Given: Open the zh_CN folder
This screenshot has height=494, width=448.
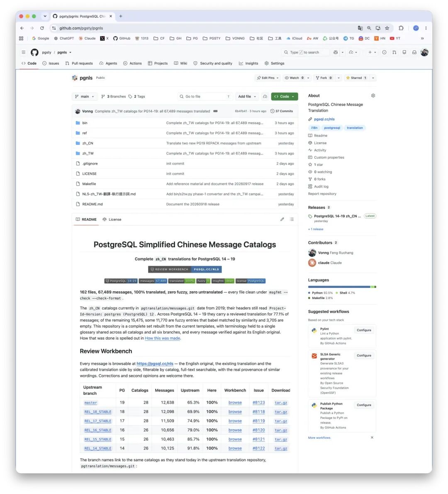Looking at the screenshot, I should pyautogui.click(x=88, y=144).
